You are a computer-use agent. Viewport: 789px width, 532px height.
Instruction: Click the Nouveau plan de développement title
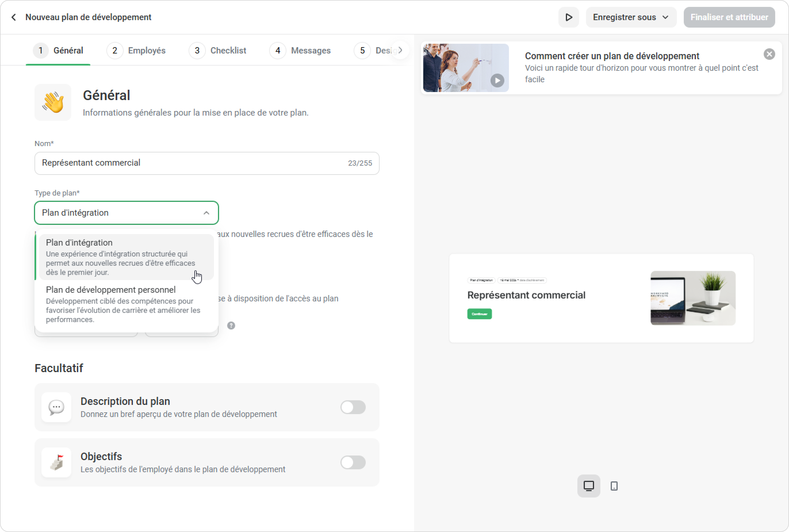[88, 17]
